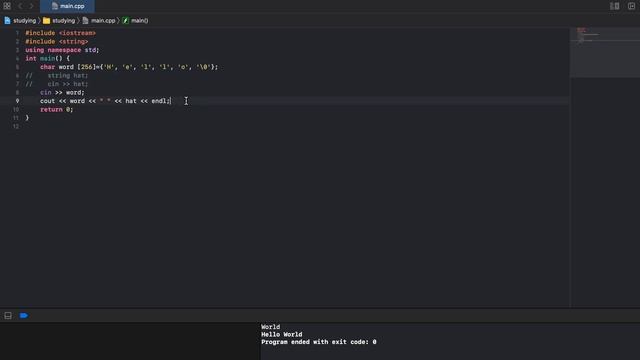
Task: Click line number 5 in gutter
Action: [17, 67]
